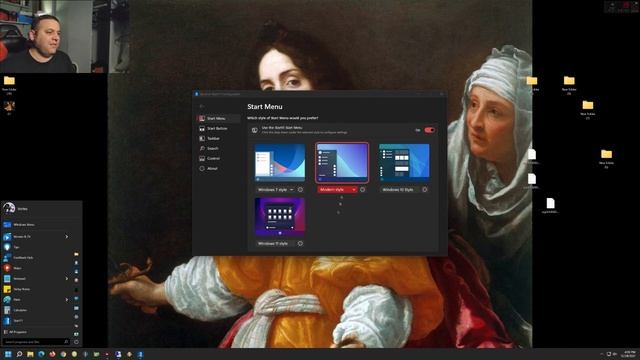Open the yellow folder shortcut in Start menu column
Image resolution: width=640 pixels, height=360 pixels.
76,254
